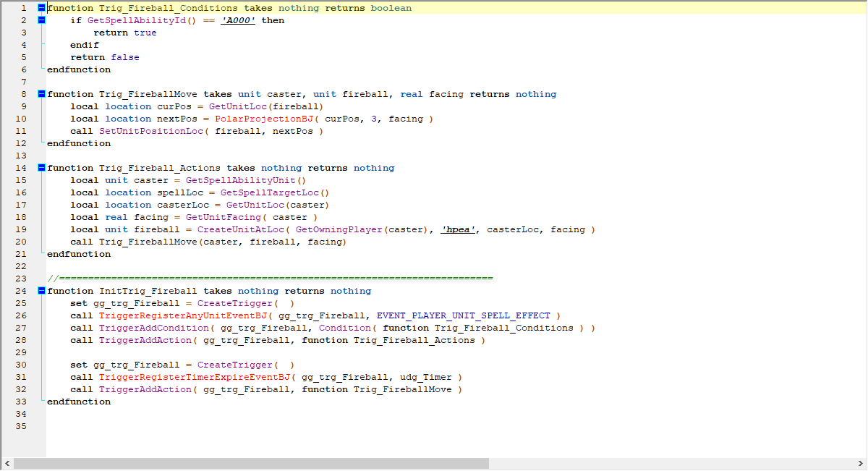Screen dimensions: 868x471
Task: Collapse the Trig_Fireball_Conditions function fold
Action: tap(41, 8)
